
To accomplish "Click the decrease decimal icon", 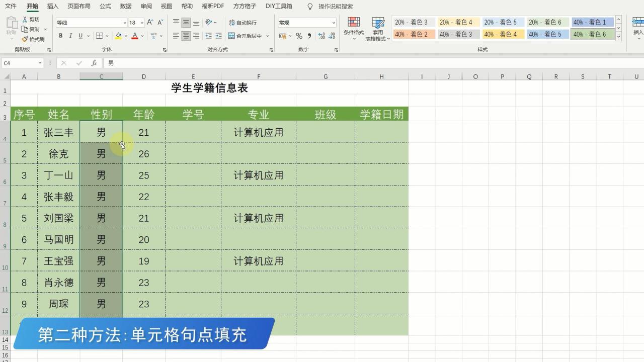I will pos(333,36).
